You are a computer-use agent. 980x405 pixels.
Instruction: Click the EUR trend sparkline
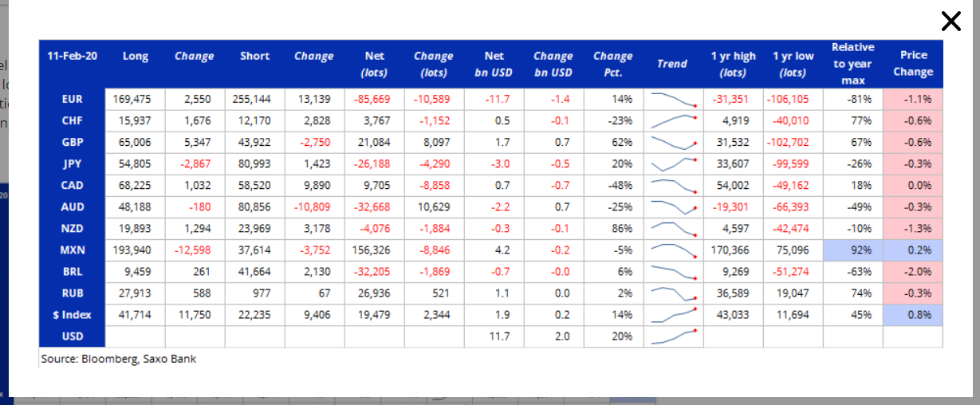pyautogui.click(x=674, y=100)
